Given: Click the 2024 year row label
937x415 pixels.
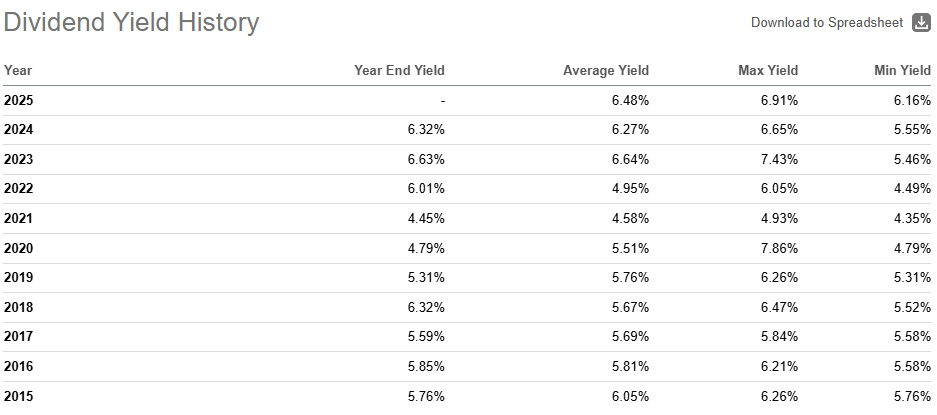Looking at the screenshot, I should [19, 130].
